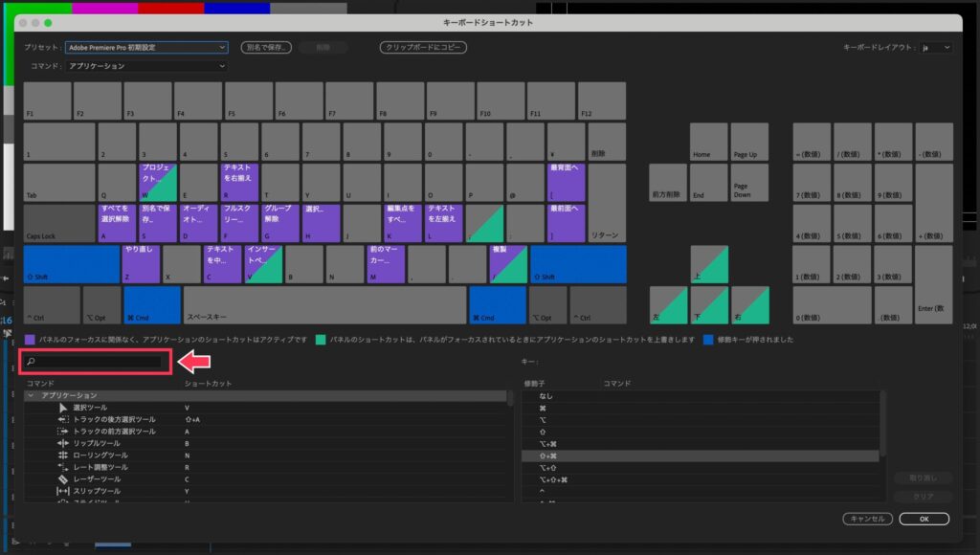Select the Ripple tool (リップルツール) icon
The width and height of the screenshot is (980, 555).
(x=64, y=443)
